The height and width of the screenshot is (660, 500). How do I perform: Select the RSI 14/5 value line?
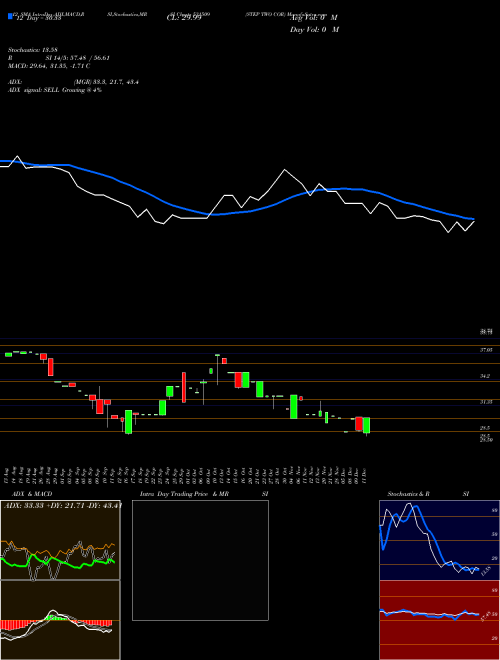coord(59,58)
